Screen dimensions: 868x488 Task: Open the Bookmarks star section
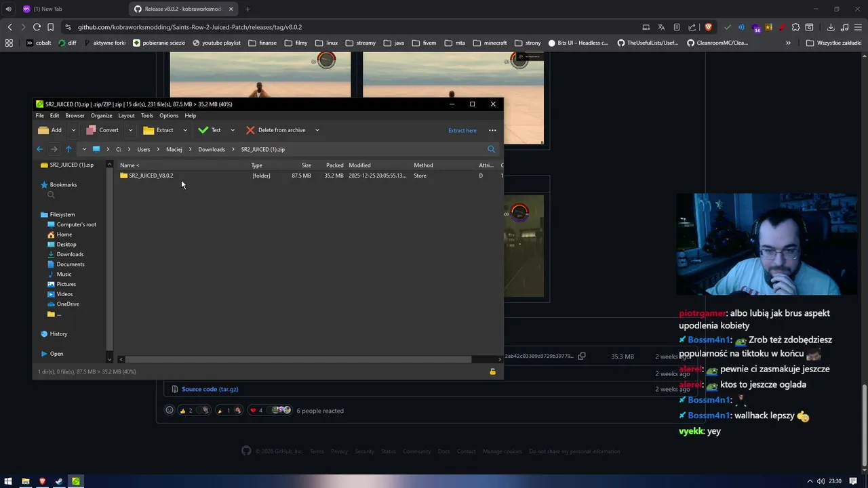coord(58,184)
